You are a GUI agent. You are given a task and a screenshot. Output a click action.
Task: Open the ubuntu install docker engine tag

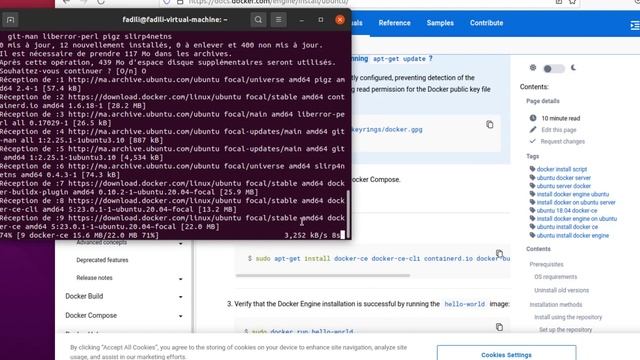[573, 236]
